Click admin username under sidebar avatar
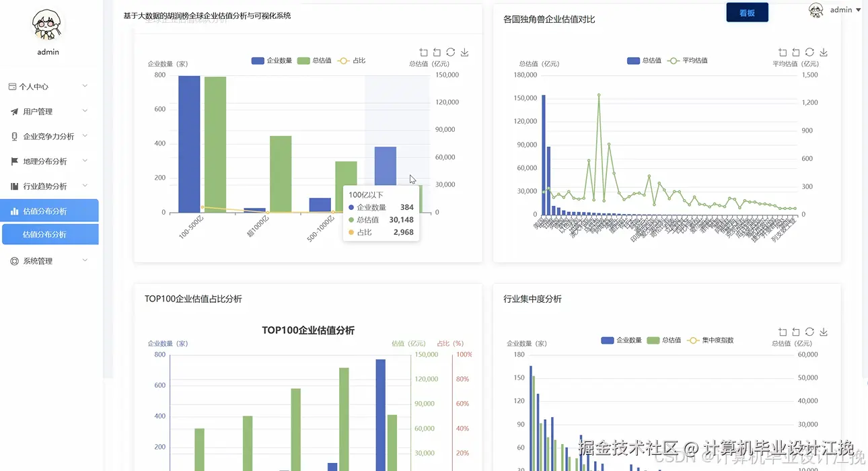This screenshot has width=868, height=471. (x=48, y=52)
